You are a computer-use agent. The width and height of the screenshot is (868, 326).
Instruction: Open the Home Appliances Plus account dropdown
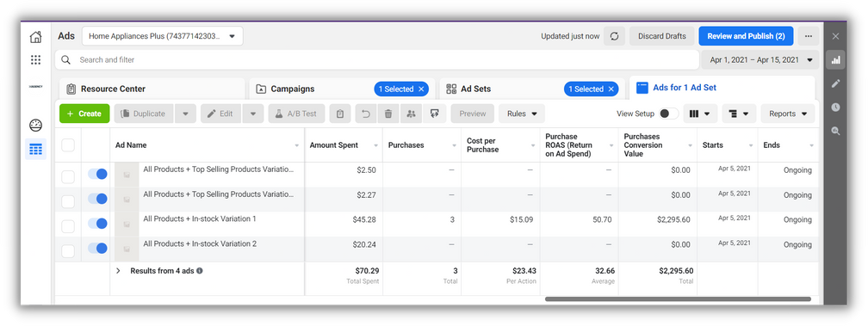pos(162,36)
